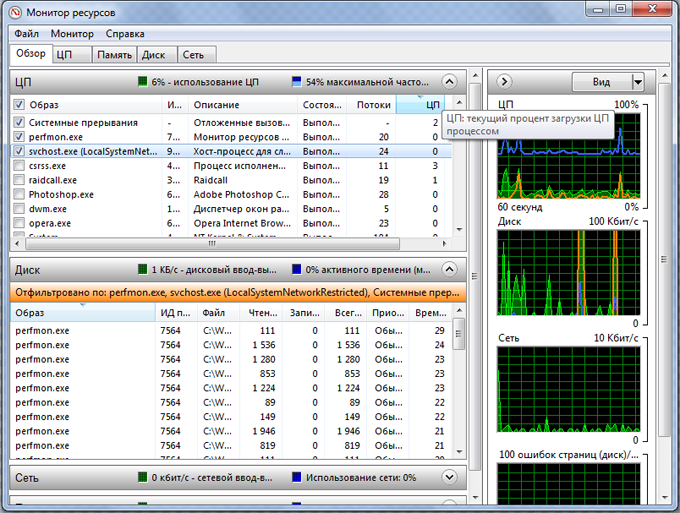This screenshot has height=513, width=680.
Task: Switch to the Память tab
Action: (x=113, y=55)
